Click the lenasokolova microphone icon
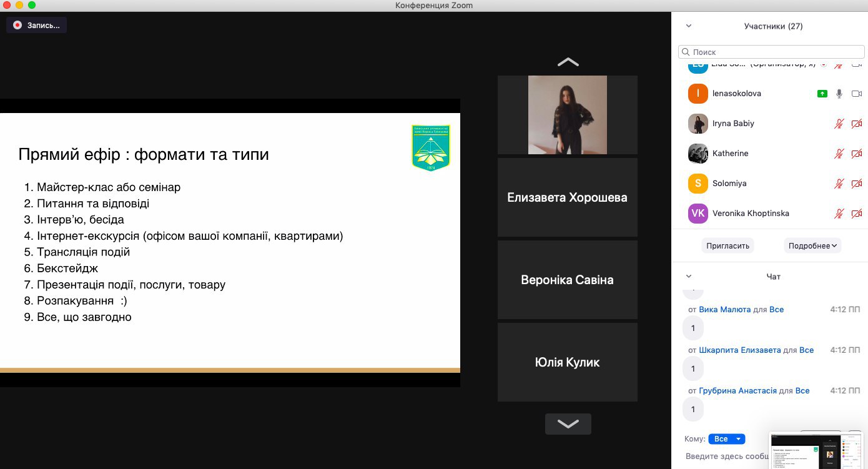The width and height of the screenshot is (868, 469). coord(839,94)
